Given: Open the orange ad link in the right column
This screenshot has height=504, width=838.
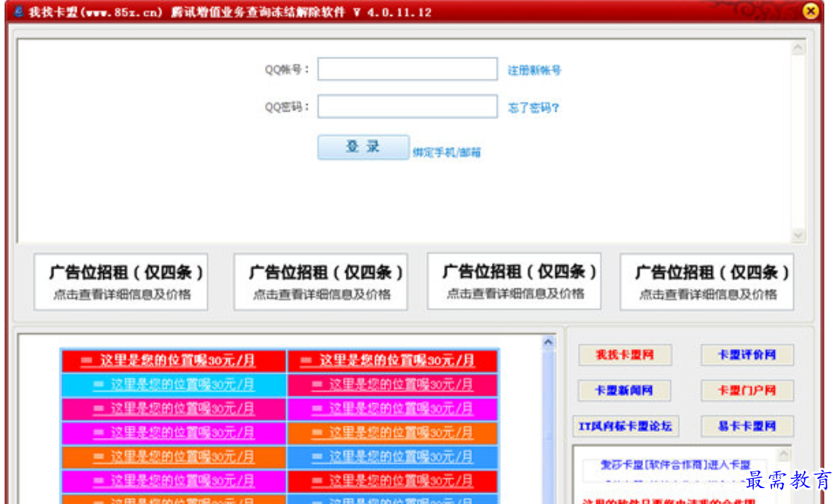Looking at the screenshot, I should (393, 433).
